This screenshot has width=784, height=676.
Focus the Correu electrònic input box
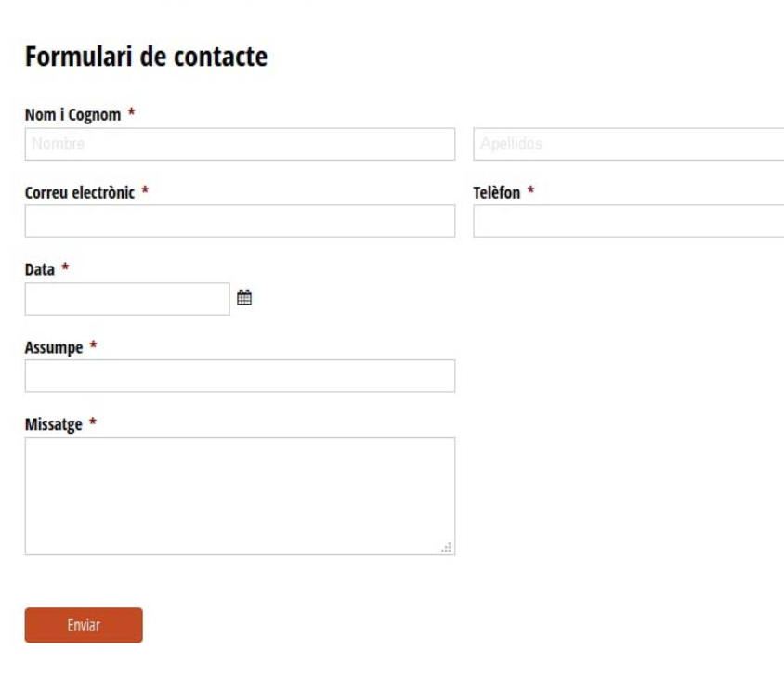coord(240,221)
